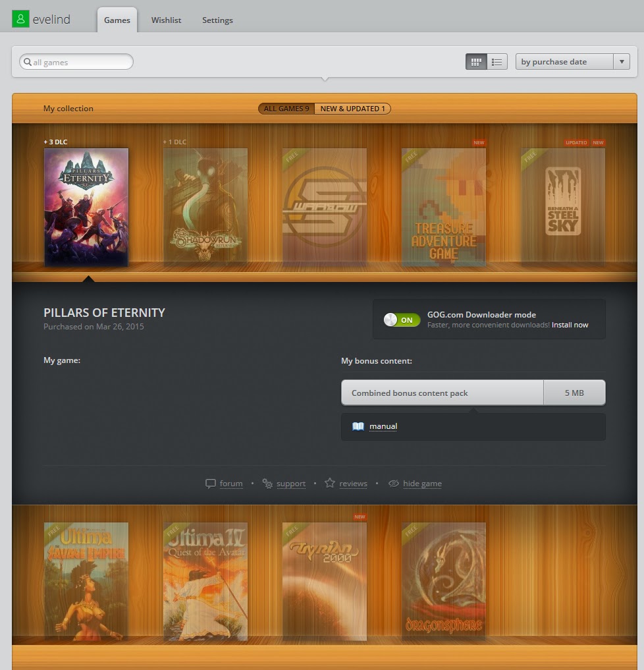Click the My collection label

coord(68,109)
